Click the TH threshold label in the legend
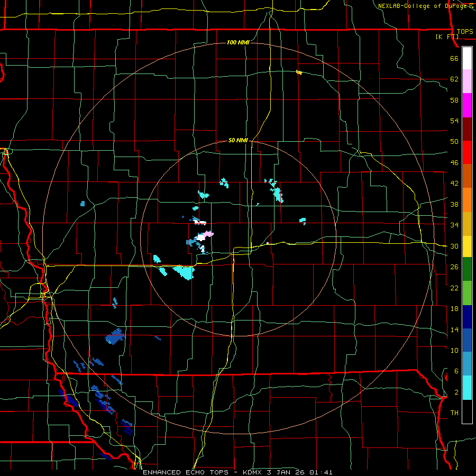Viewport: 476px width, 476px height. (x=454, y=413)
